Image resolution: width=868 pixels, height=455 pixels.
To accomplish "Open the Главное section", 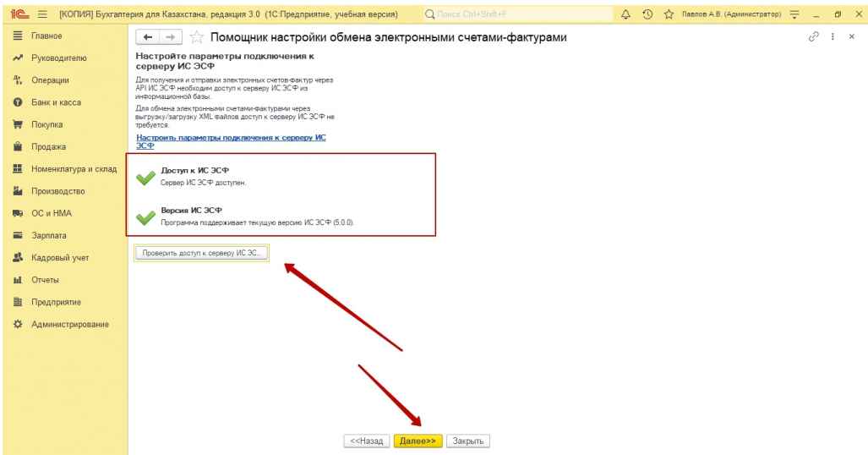I will 46,36.
